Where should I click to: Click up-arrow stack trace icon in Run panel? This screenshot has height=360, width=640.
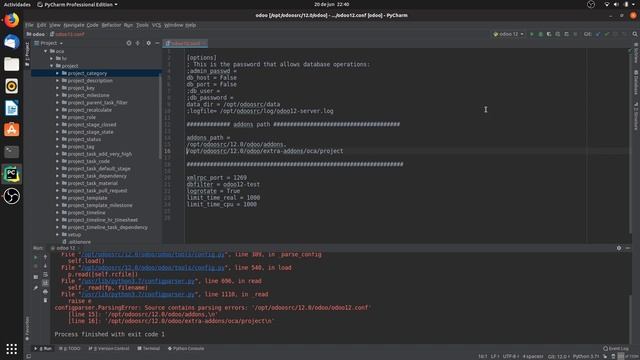point(45,257)
